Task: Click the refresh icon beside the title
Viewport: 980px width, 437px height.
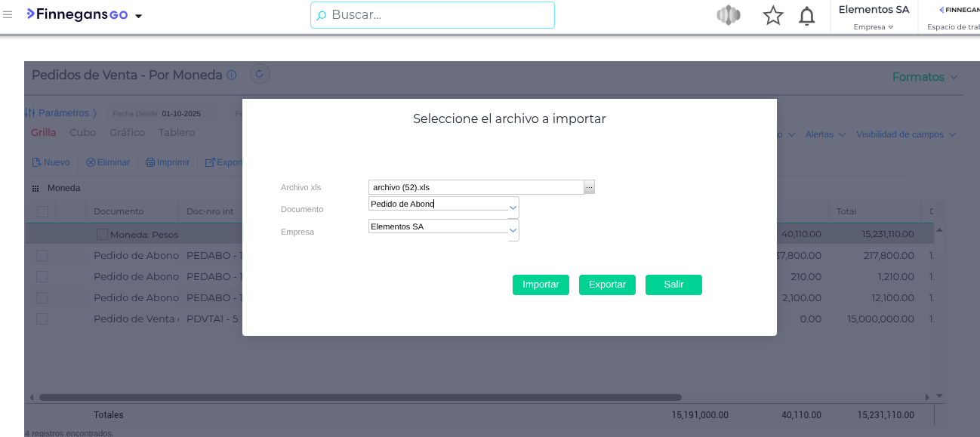Action: pyautogui.click(x=260, y=74)
